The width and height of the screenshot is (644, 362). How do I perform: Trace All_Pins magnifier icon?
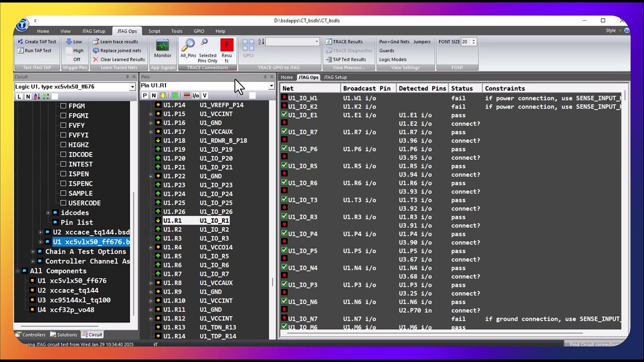pos(188,49)
